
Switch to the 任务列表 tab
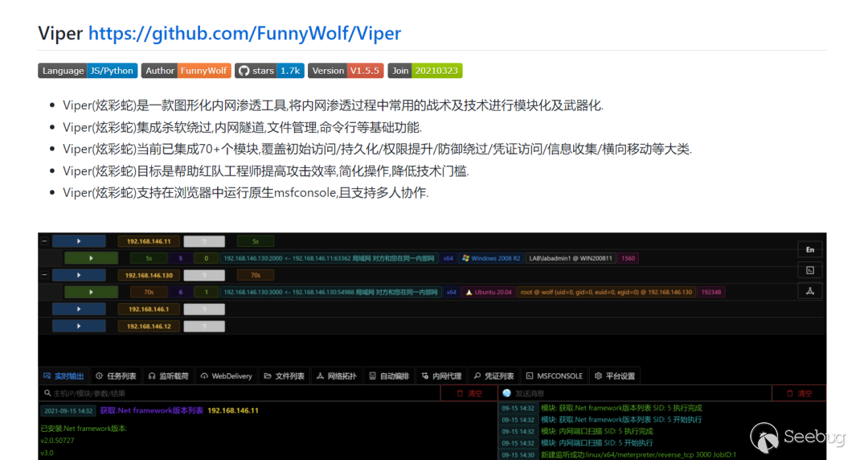pyautogui.click(x=116, y=376)
